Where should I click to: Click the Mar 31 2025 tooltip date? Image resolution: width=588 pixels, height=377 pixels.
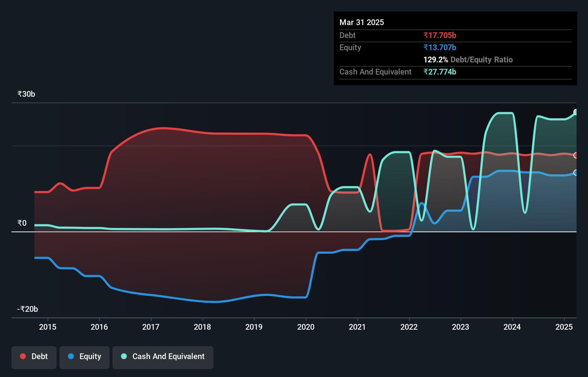pyautogui.click(x=362, y=22)
